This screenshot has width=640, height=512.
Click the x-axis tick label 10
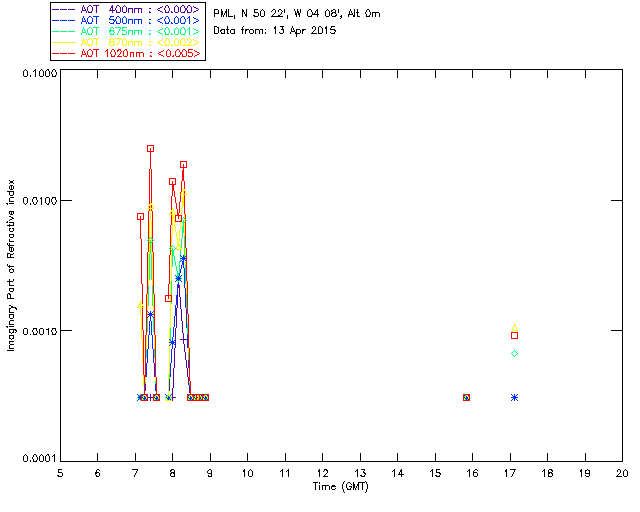tap(247, 473)
